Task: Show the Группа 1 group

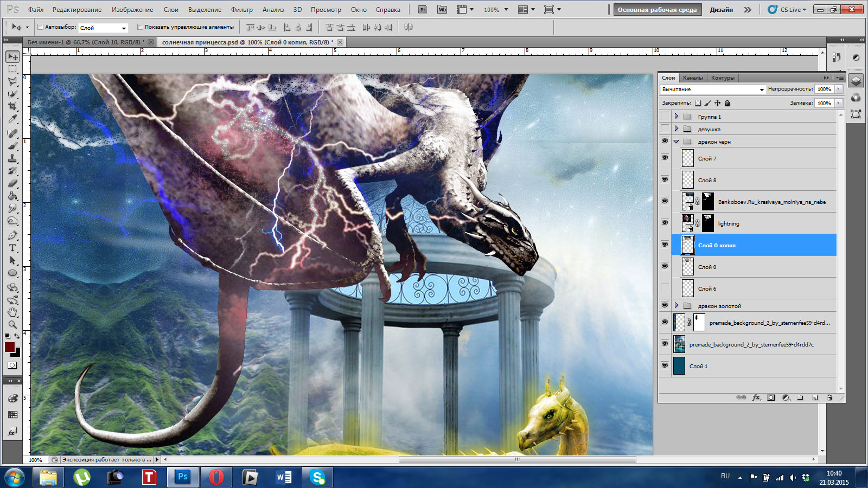Action: (x=665, y=116)
